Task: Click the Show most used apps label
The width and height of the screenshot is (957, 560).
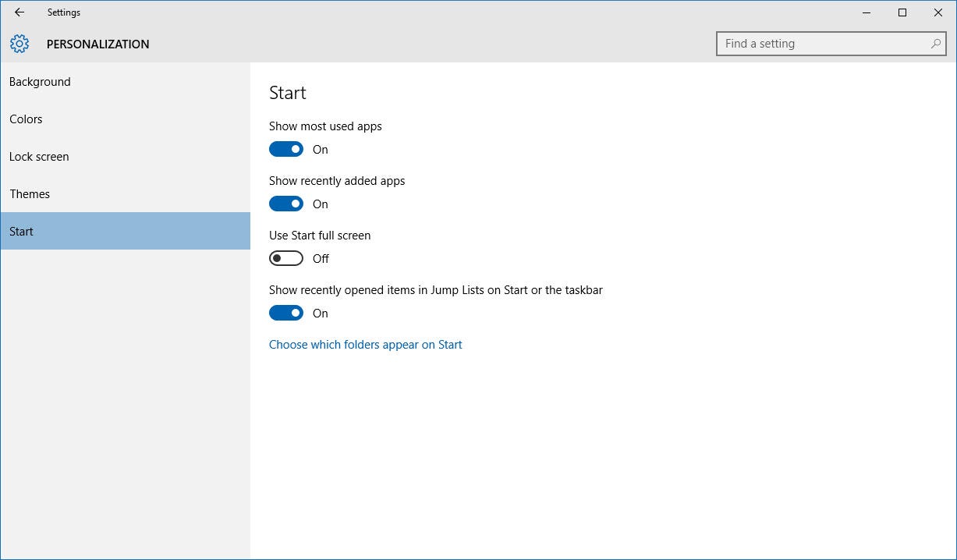Action: pyautogui.click(x=324, y=126)
